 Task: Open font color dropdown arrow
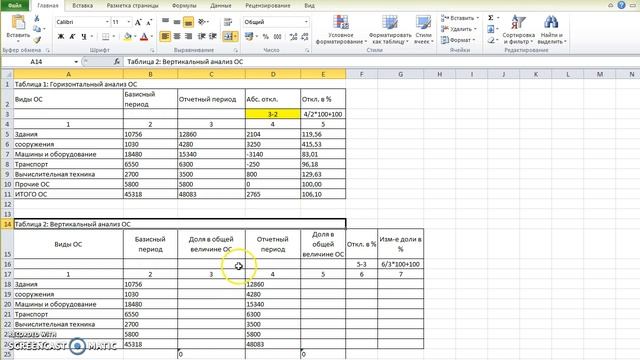151,37
